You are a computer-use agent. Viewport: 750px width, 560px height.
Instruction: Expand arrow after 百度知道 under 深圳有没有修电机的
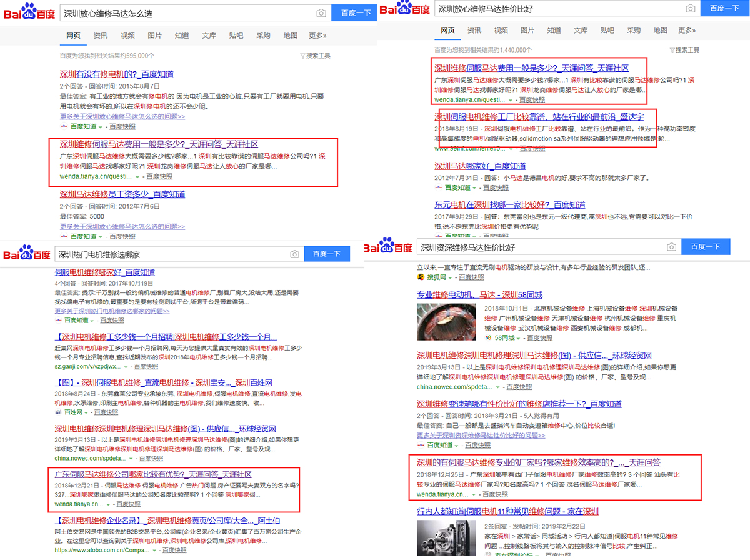(101, 126)
